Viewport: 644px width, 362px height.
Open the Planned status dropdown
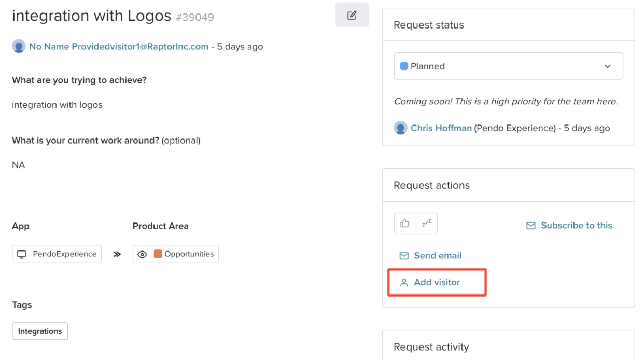(x=508, y=66)
